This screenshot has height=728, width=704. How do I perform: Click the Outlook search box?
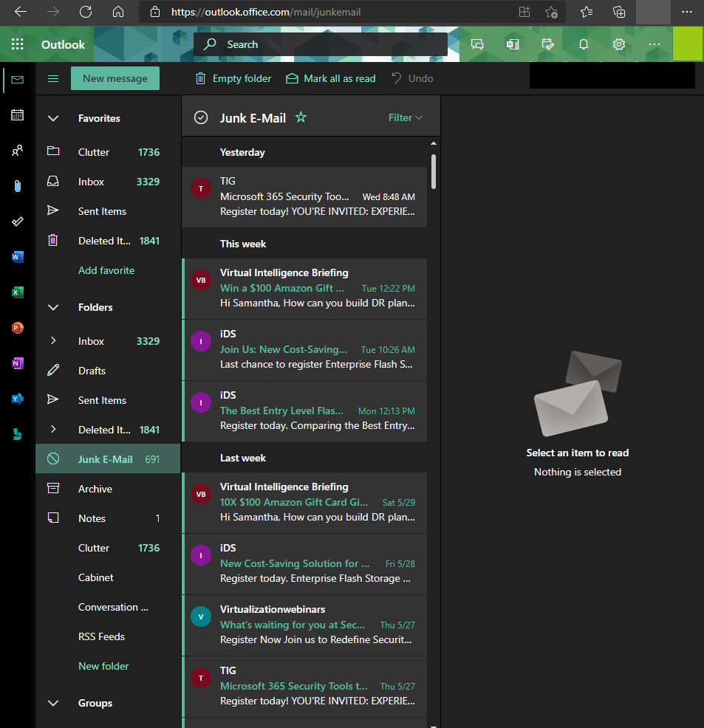pos(321,44)
